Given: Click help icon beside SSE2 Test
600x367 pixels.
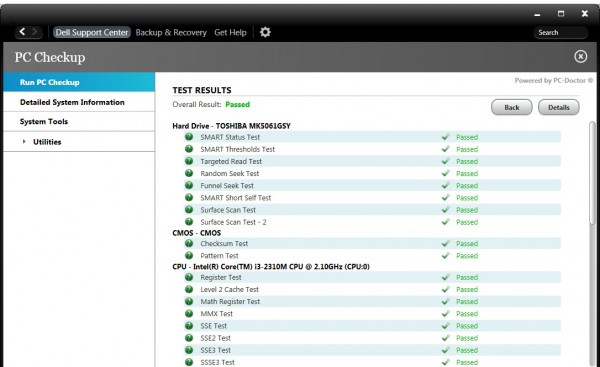Looking at the screenshot, I should pos(189,338).
